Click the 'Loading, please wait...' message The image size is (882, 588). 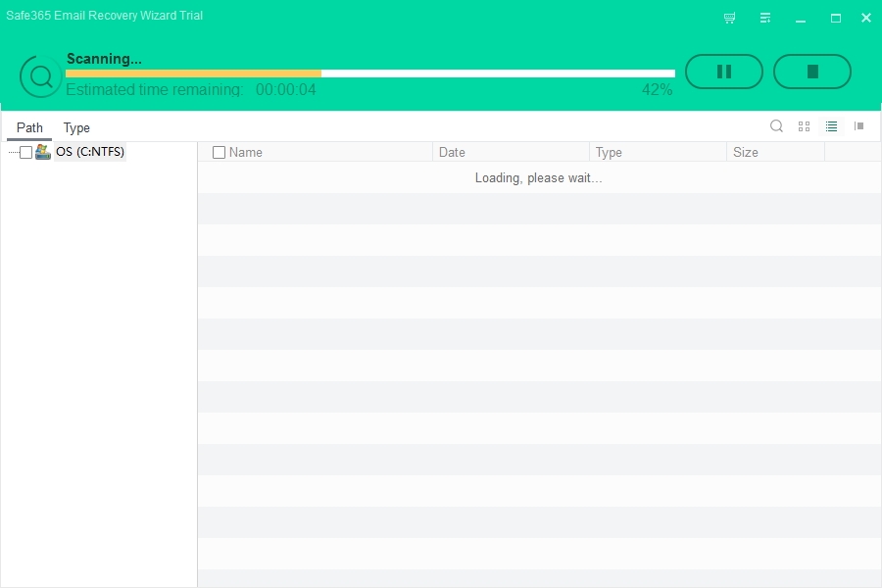(538, 177)
